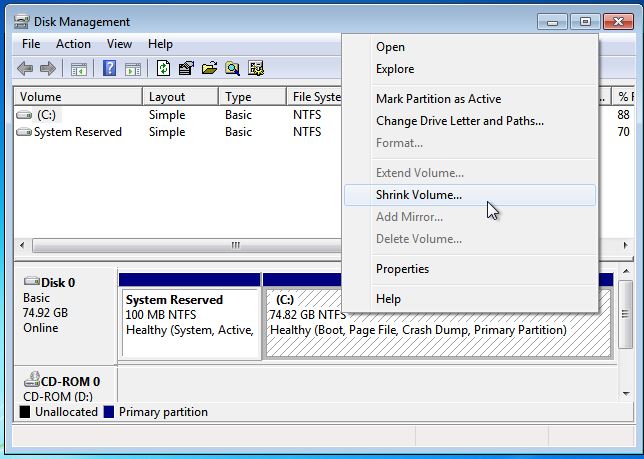The image size is (644, 459).
Task: Click the greyed-out Format... entry
Action: (x=470, y=143)
